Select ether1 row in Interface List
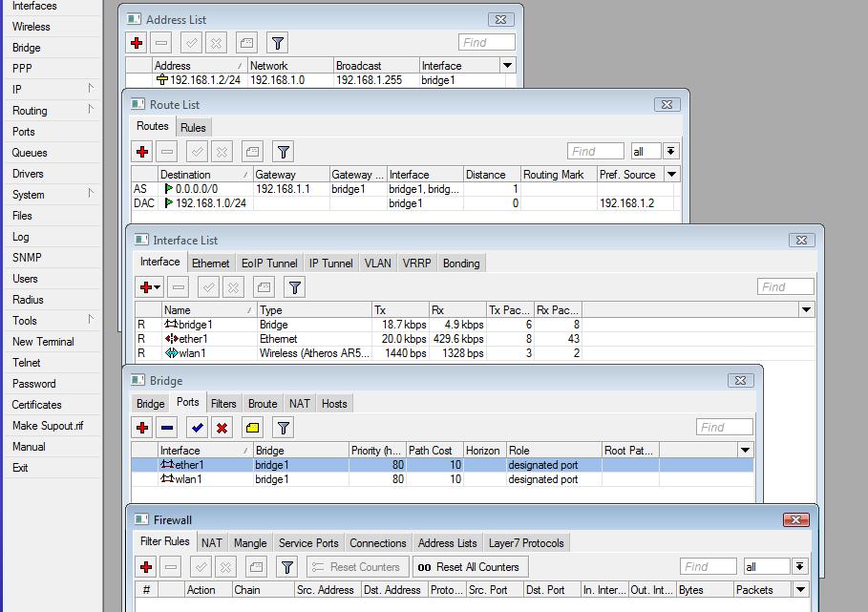This screenshot has height=612, width=868. (x=475, y=339)
